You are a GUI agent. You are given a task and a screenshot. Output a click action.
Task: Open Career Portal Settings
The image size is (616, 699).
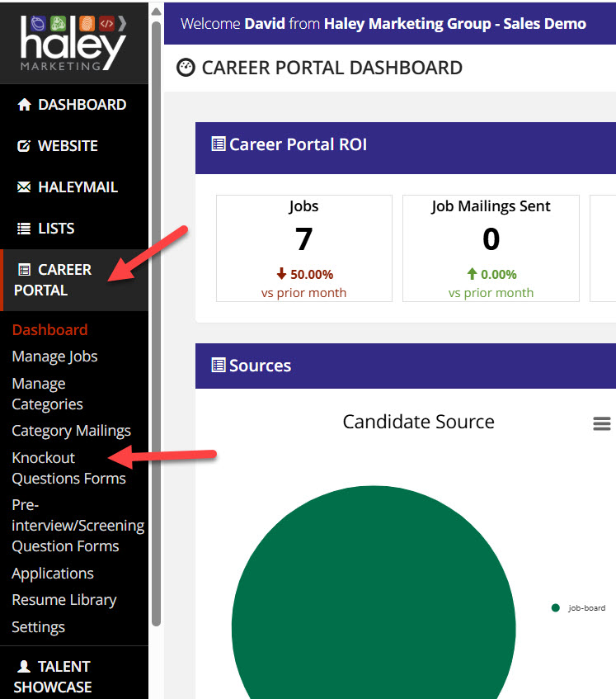[38, 627]
